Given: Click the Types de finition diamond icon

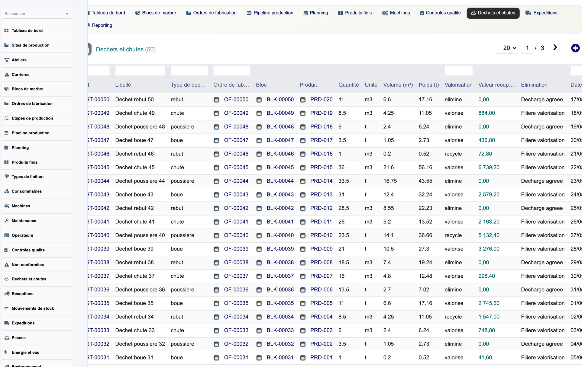Looking at the screenshot, I should tap(6, 177).
